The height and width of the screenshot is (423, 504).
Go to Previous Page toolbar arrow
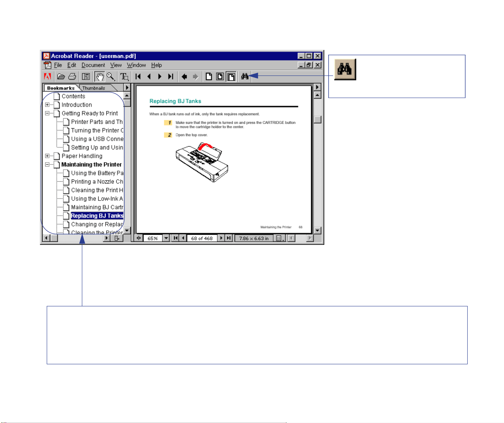point(149,76)
